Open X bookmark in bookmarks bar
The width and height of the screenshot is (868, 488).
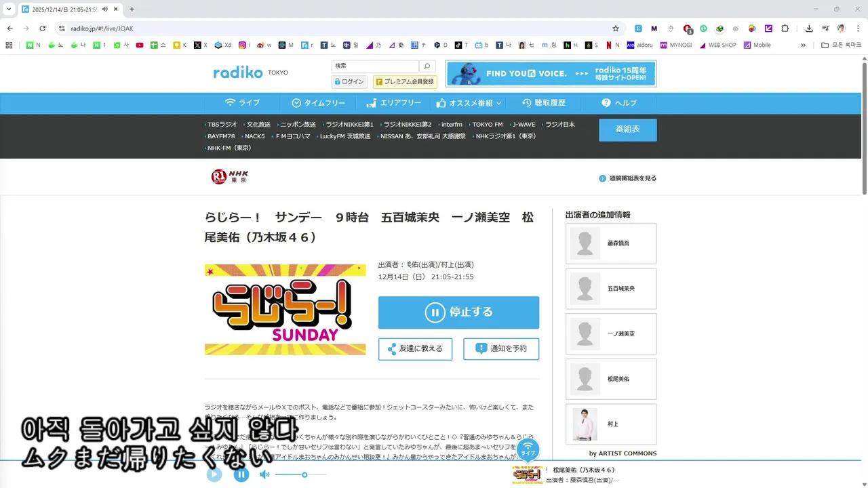(x=201, y=45)
